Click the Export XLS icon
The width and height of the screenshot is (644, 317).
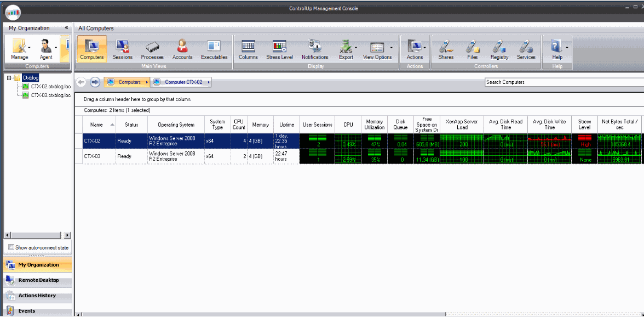coord(345,46)
